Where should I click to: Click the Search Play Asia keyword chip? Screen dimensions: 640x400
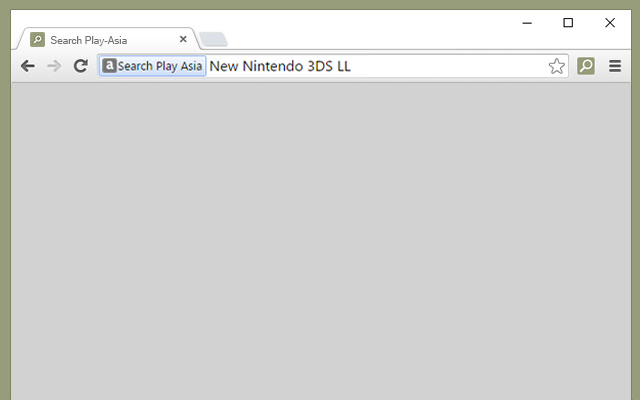pyautogui.click(x=152, y=66)
